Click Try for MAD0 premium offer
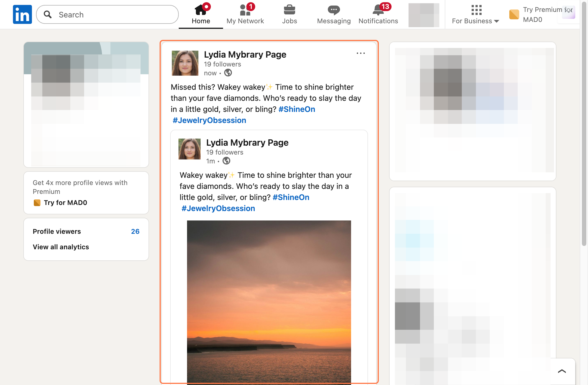Viewport: 588px width, 385px height. [x=65, y=203]
